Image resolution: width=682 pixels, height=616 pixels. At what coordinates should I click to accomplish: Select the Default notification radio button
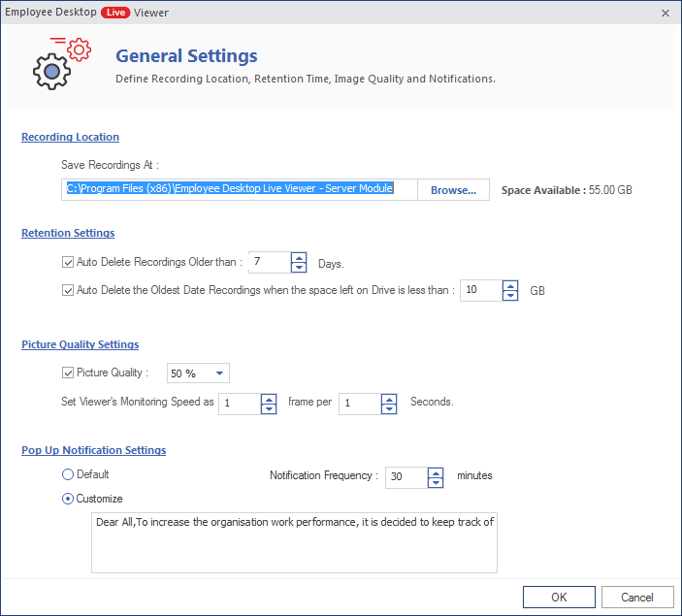click(x=68, y=474)
